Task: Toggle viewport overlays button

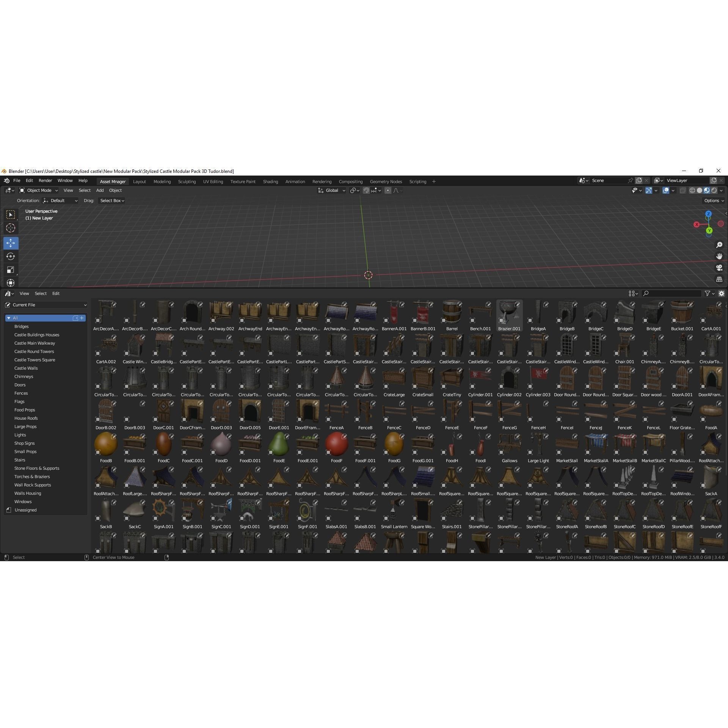Action: coord(665,190)
